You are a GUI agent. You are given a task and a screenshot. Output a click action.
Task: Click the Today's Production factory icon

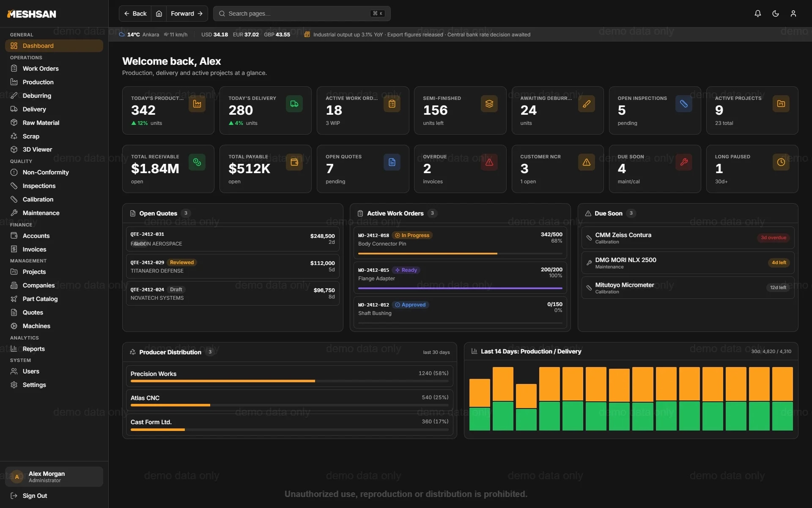197,104
